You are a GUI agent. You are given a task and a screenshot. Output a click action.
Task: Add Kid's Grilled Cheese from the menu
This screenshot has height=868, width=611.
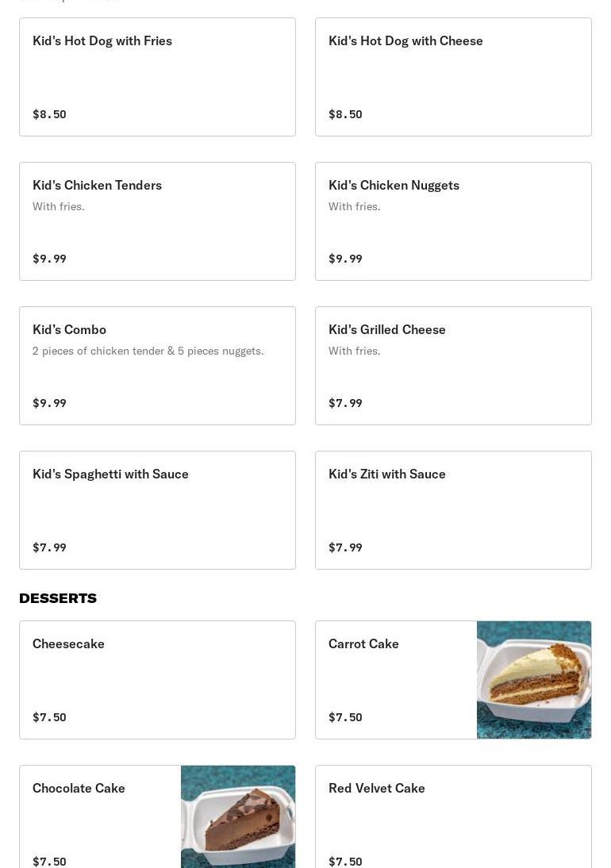click(453, 366)
